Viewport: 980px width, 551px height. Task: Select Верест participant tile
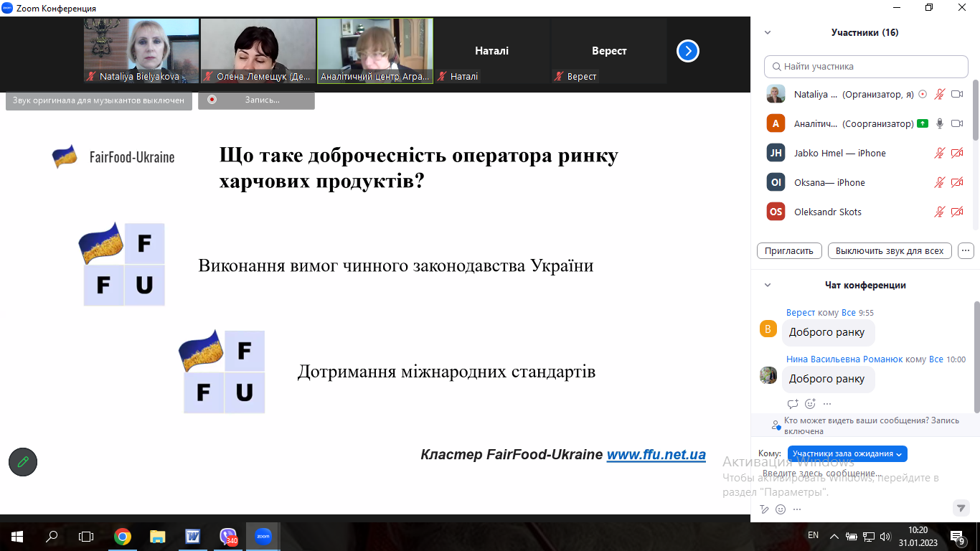coord(609,51)
